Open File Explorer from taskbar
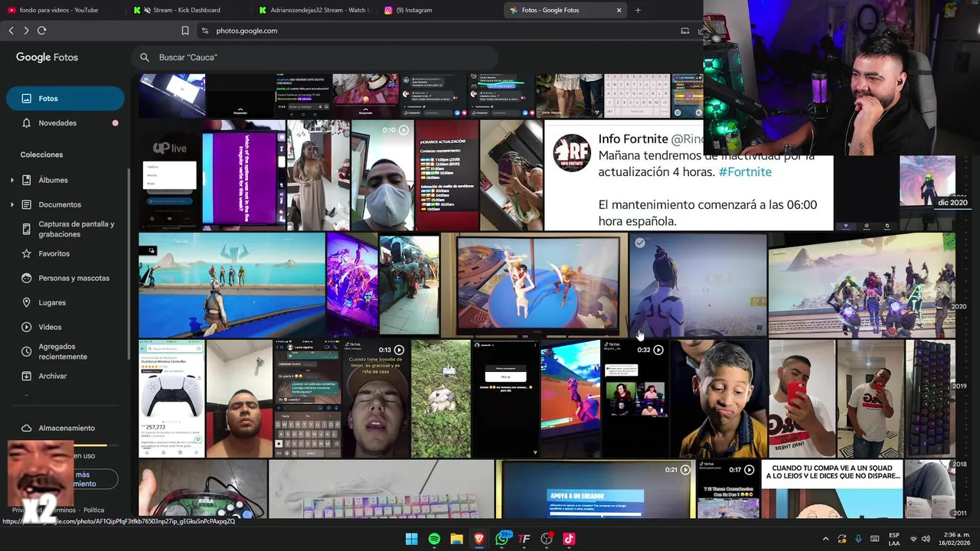The image size is (980, 551). 456,539
